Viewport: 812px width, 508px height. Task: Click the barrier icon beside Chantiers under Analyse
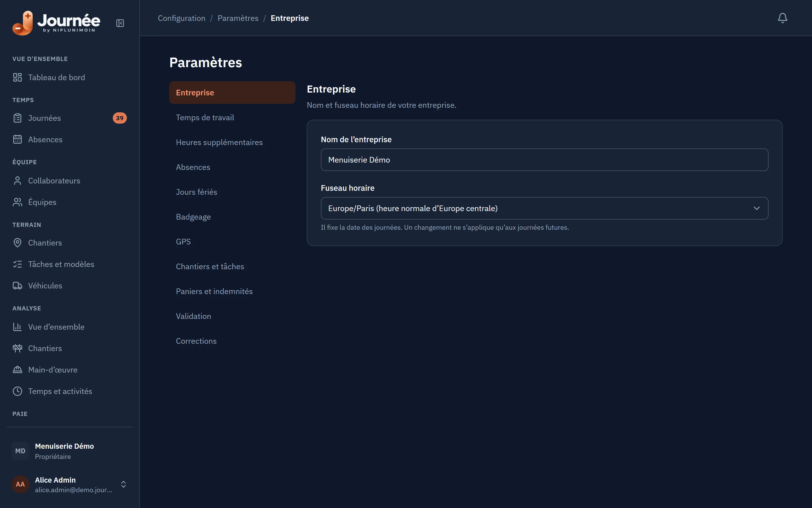pos(17,348)
